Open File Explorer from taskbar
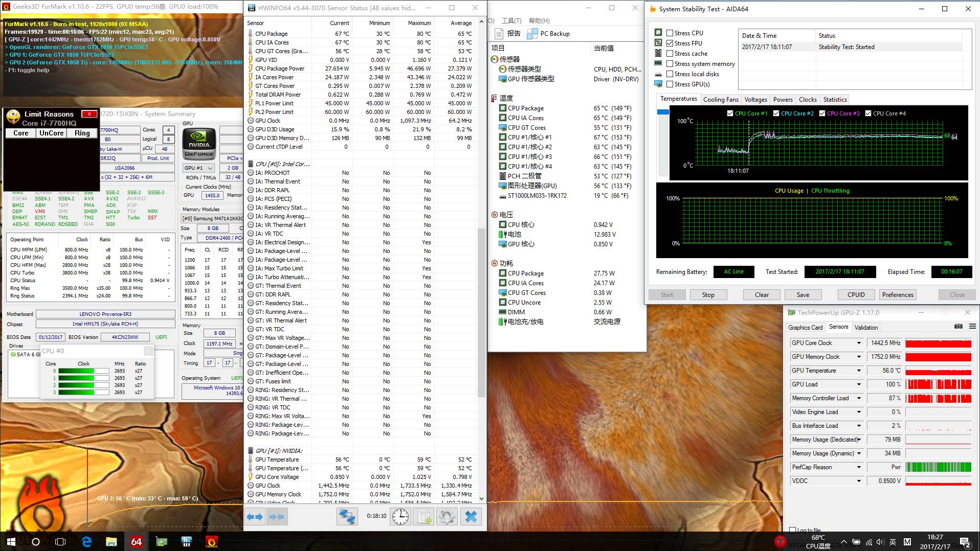This screenshot has width=980, height=551. (x=112, y=542)
